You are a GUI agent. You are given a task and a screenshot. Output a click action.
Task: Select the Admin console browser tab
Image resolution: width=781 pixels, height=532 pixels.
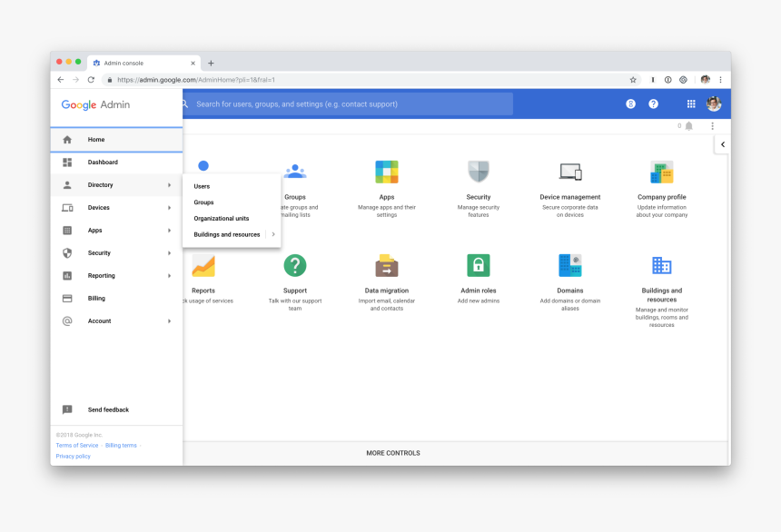pos(144,64)
